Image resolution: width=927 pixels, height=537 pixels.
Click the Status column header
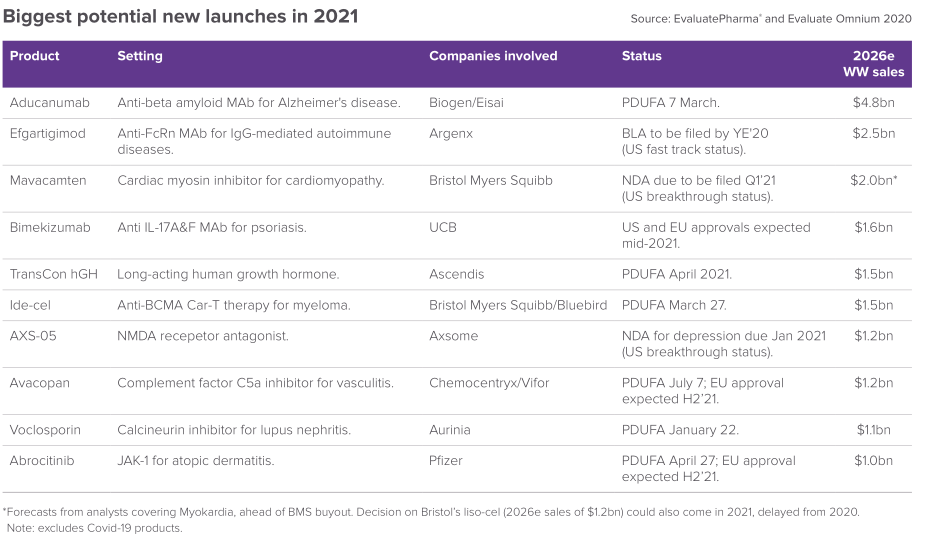click(x=641, y=56)
